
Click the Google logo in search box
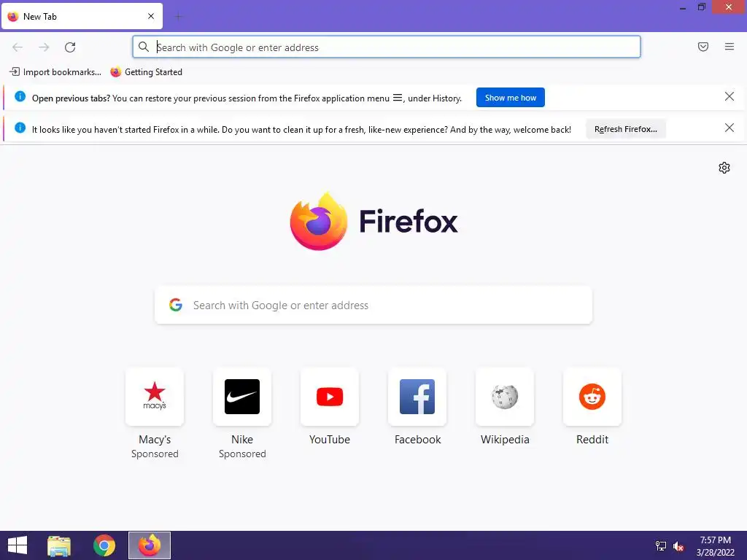176,306
